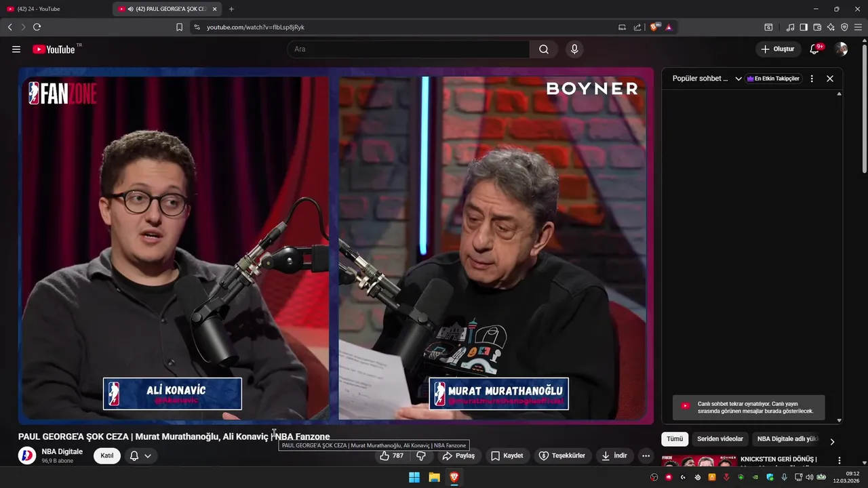Image resolution: width=868 pixels, height=488 pixels.
Task: Go to the YouTube home logo
Action: pyautogui.click(x=54, y=49)
